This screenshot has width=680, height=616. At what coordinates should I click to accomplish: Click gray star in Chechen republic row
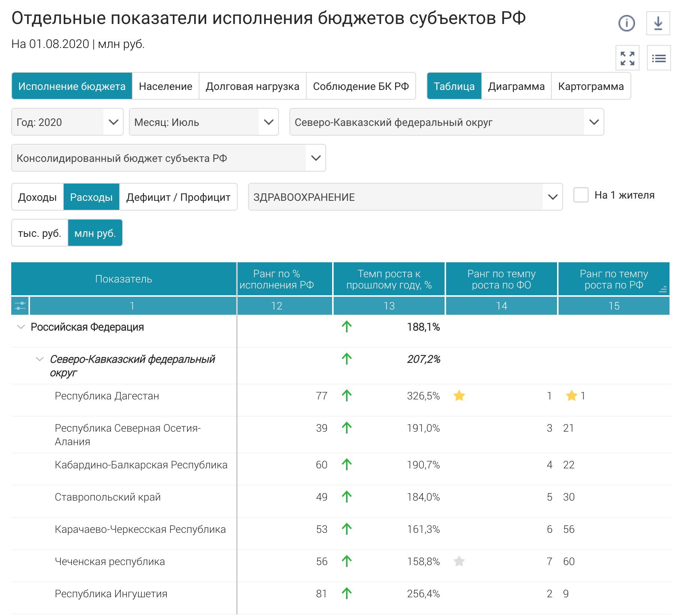(459, 561)
